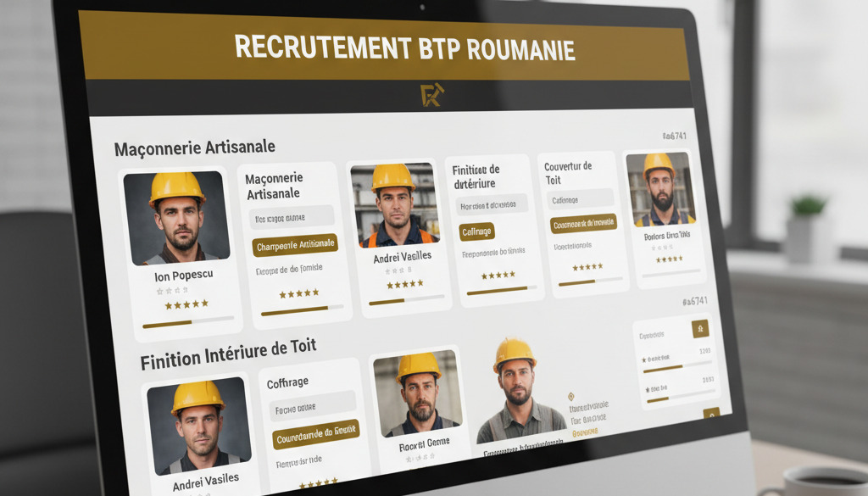Click the input field in the Maçonnerie Artisanale card

click(292, 218)
